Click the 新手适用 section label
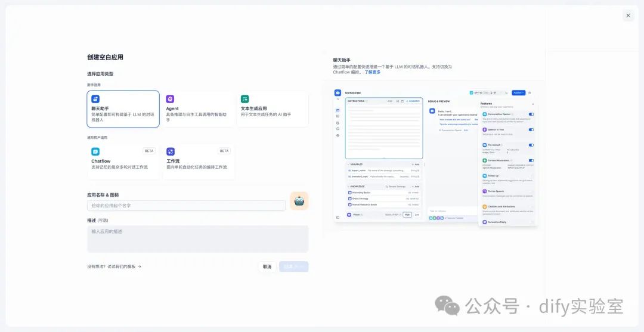 click(x=94, y=85)
